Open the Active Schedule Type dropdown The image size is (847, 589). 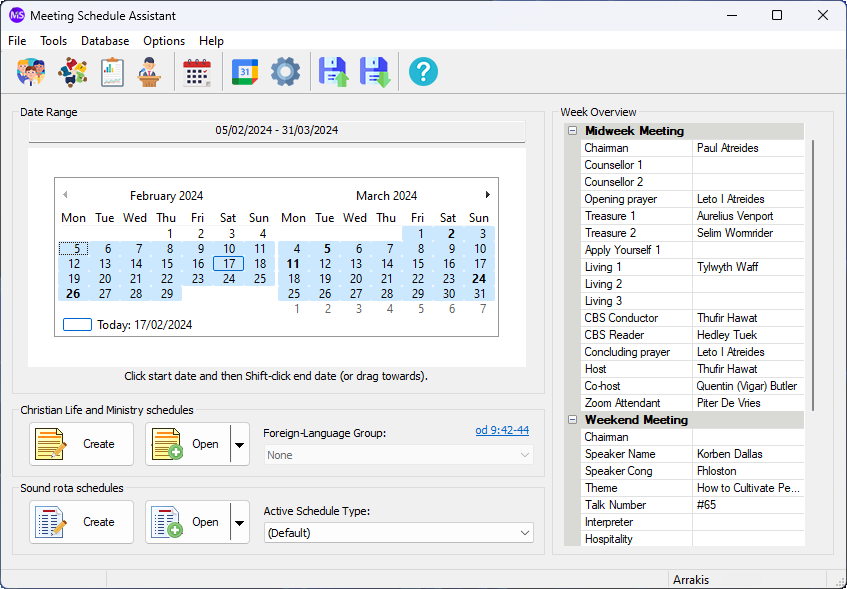[399, 533]
